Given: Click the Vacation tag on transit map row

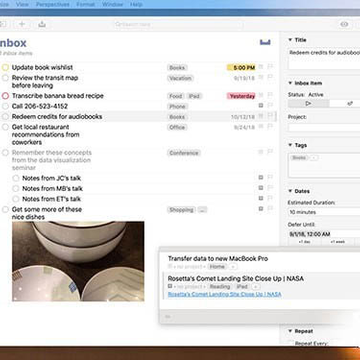Looking at the screenshot, I should tap(180, 78).
